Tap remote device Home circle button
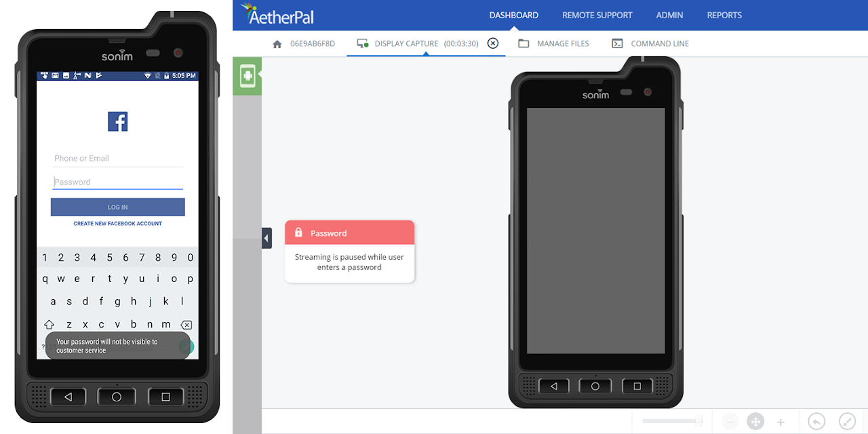The width and height of the screenshot is (868, 434). point(595,386)
